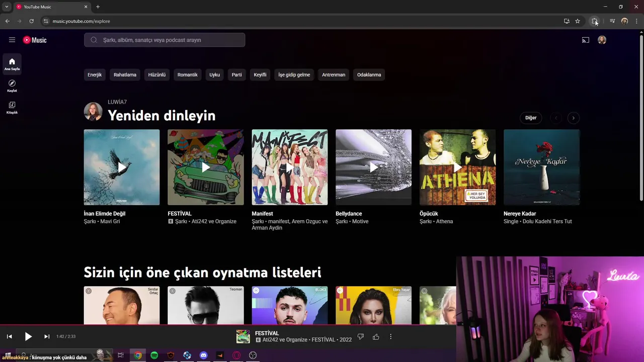Viewport: 644px width, 362px height.
Task: Open Discord from the taskbar
Action: (203, 355)
